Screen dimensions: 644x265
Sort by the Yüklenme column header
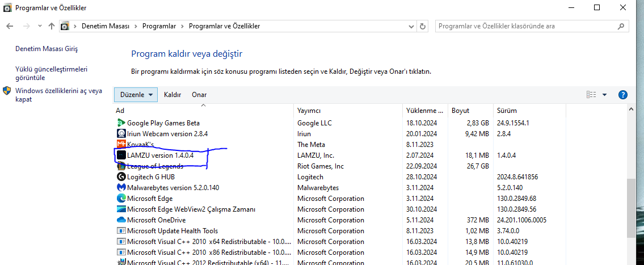pos(426,111)
